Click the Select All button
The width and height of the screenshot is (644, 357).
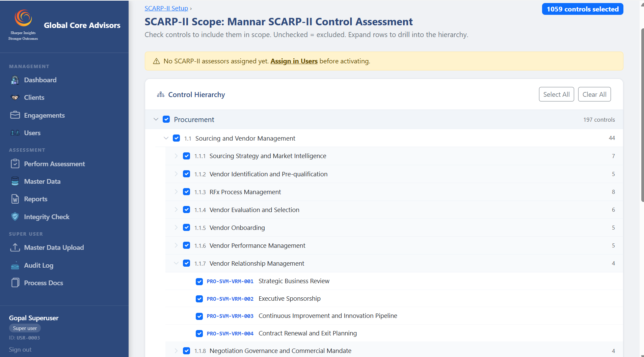click(x=556, y=94)
